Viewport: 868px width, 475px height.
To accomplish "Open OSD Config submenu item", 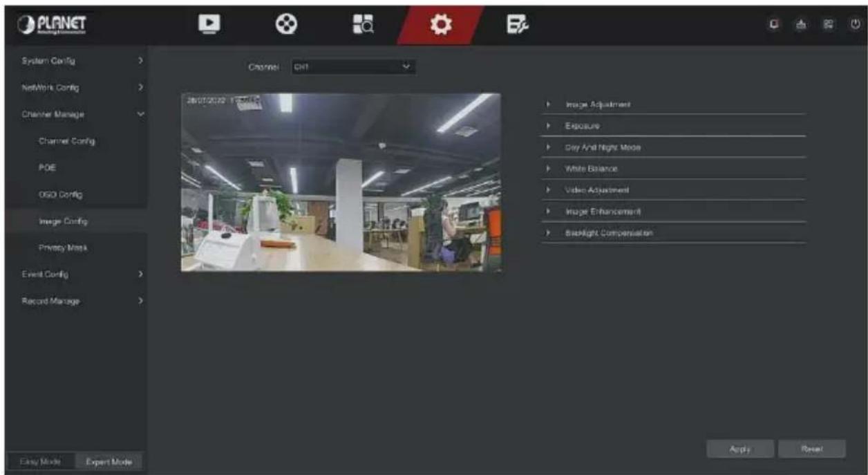I will (x=76, y=194).
